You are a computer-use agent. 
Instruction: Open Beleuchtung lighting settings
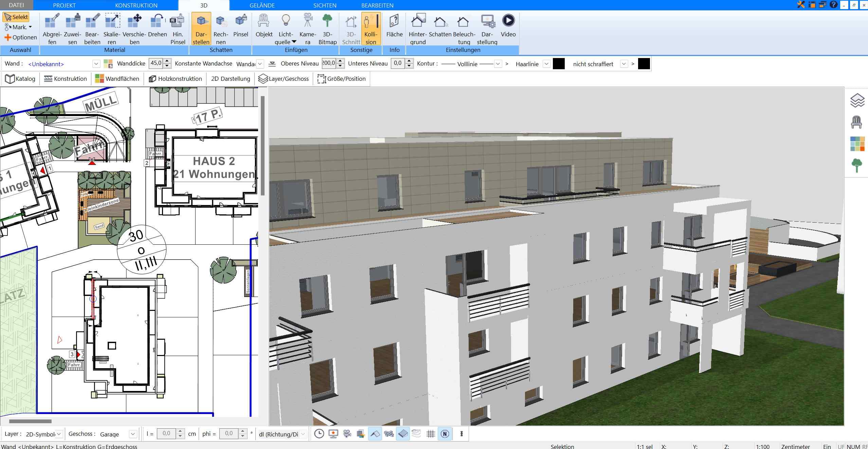[x=464, y=29]
